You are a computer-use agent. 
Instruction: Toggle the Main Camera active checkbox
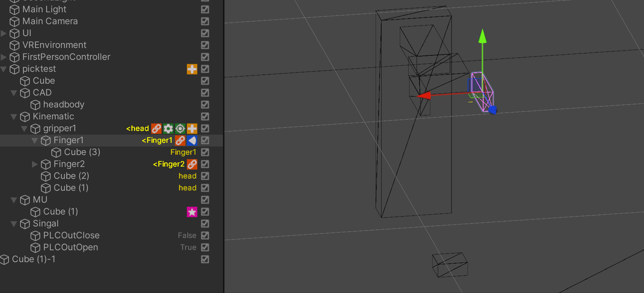[x=205, y=21]
